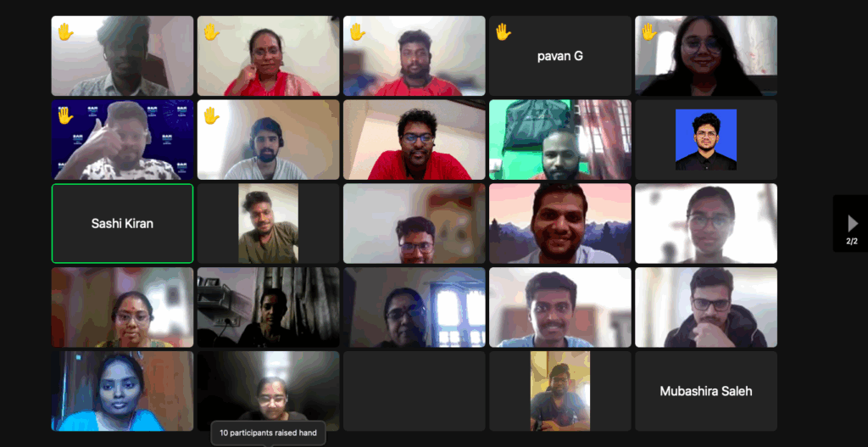Image resolution: width=868 pixels, height=447 pixels.
Task: Select the man with green wall background
Action: click(x=560, y=140)
